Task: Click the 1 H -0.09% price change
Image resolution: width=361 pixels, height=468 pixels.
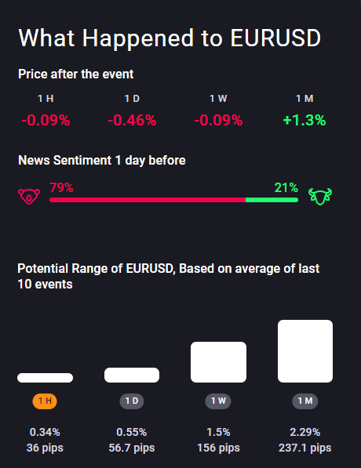Action: (x=46, y=120)
